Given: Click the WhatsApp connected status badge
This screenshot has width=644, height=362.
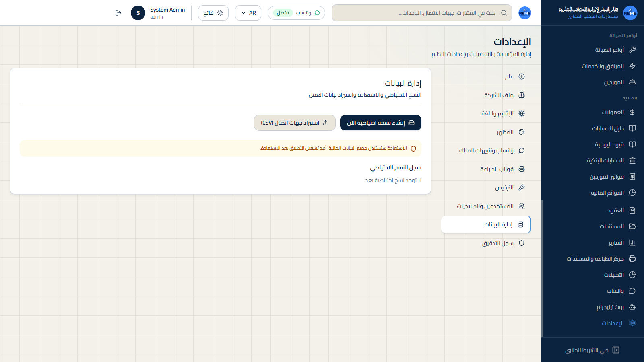Looking at the screenshot, I should (x=296, y=13).
